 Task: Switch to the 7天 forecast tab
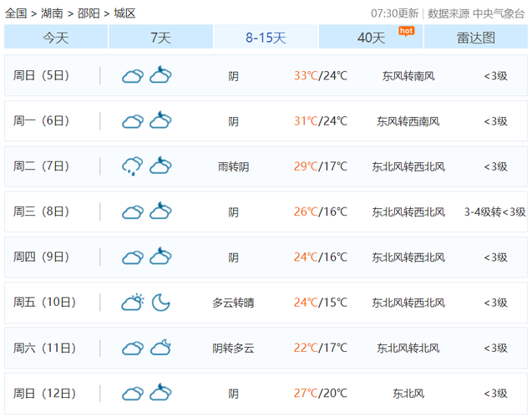161,37
